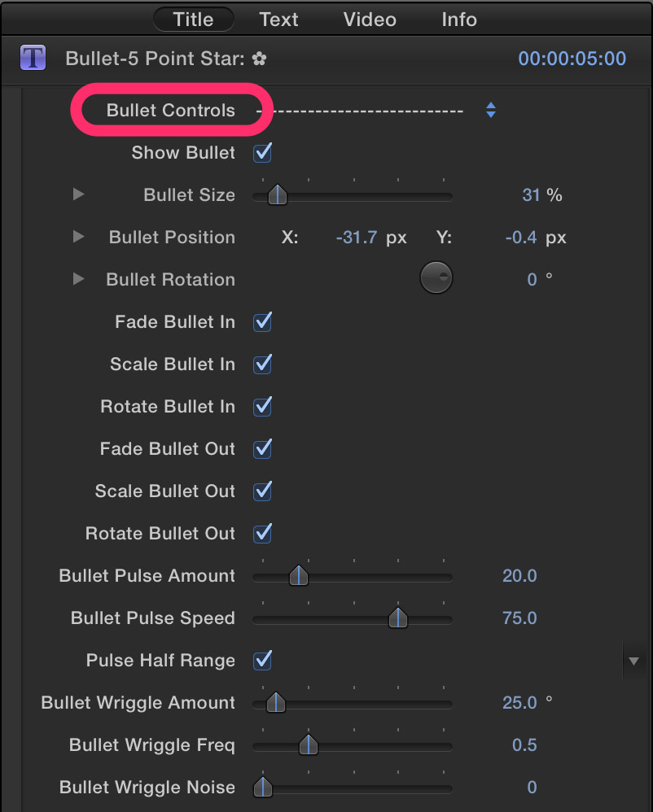The height and width of the screenshot is (812, 653).
Task: Expand the Bullet Rotation disclosure triangle
Action: point(78,279)
